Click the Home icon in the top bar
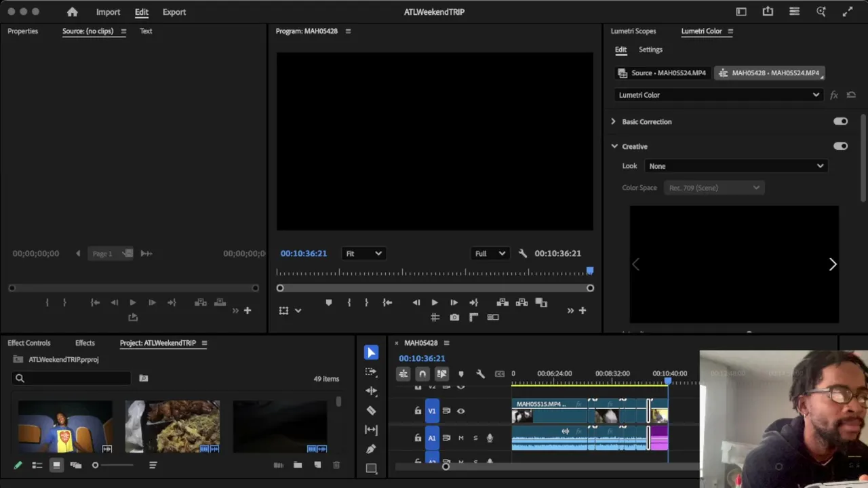This screenshot has height=488, width=868. [73, 12]
